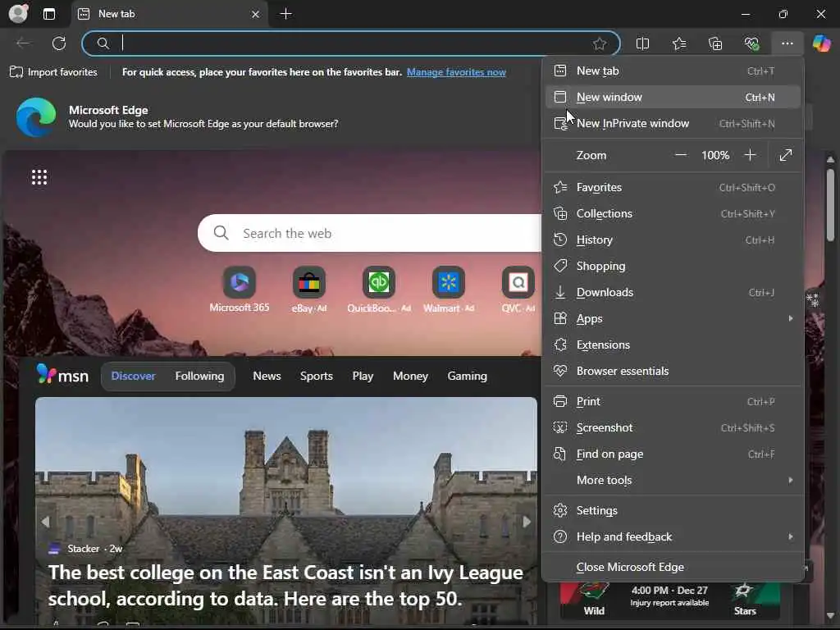The image size is (840, 630).
Task: Click the Search the web box
Action: [x=370, y=234]
